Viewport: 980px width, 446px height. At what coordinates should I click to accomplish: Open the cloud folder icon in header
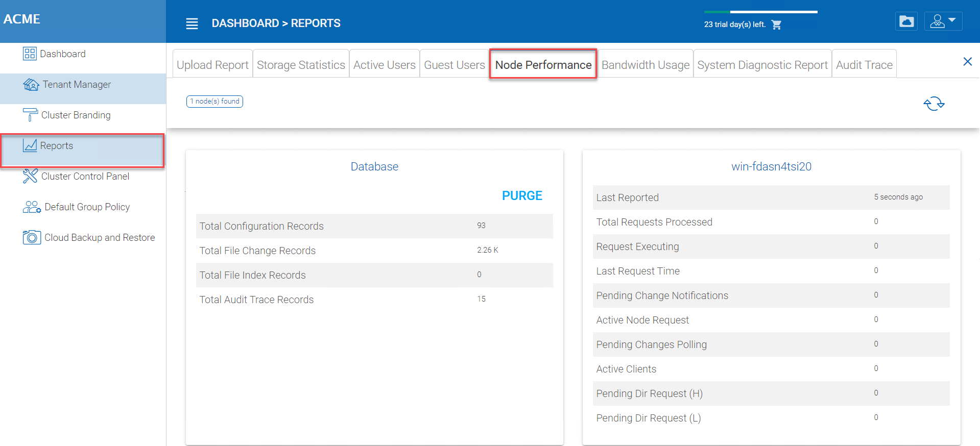[906, 21]
